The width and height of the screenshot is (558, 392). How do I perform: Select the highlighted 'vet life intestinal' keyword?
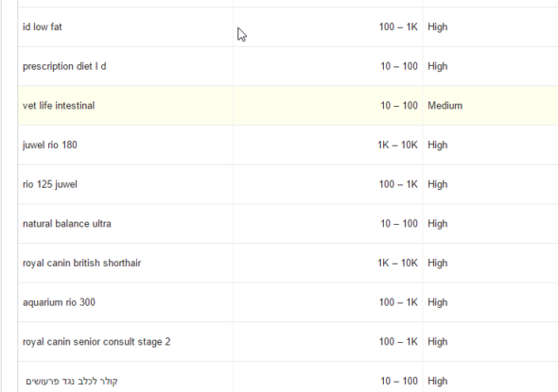pyautogui.click(x=59, y=106)
